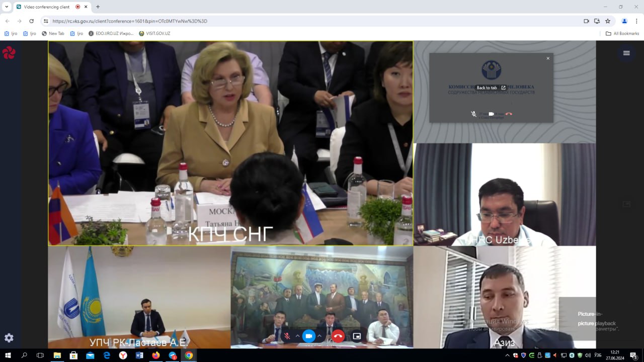This screenshot has height=362, width=644.
Task: Select УПЧ РК-Ластаев А.Е. video tile
Action: tap(139, 297)
